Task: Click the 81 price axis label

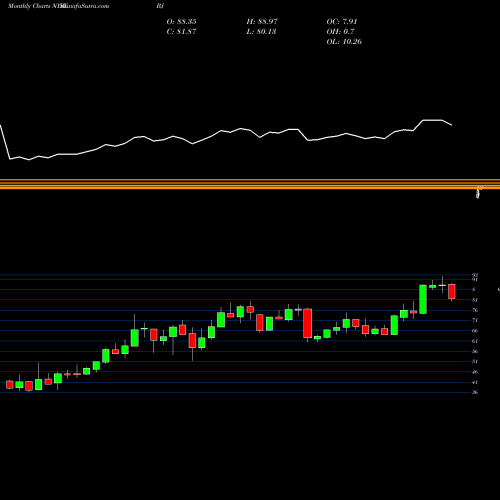Action: pyautogui.click(x=475, y=300)
